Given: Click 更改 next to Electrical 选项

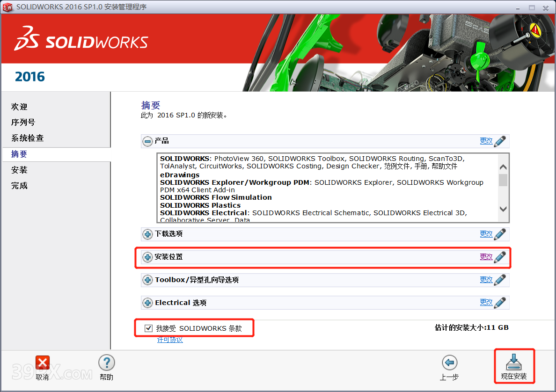Looking at the screenshot, I should pyautogui.click(x=487, y=302).
